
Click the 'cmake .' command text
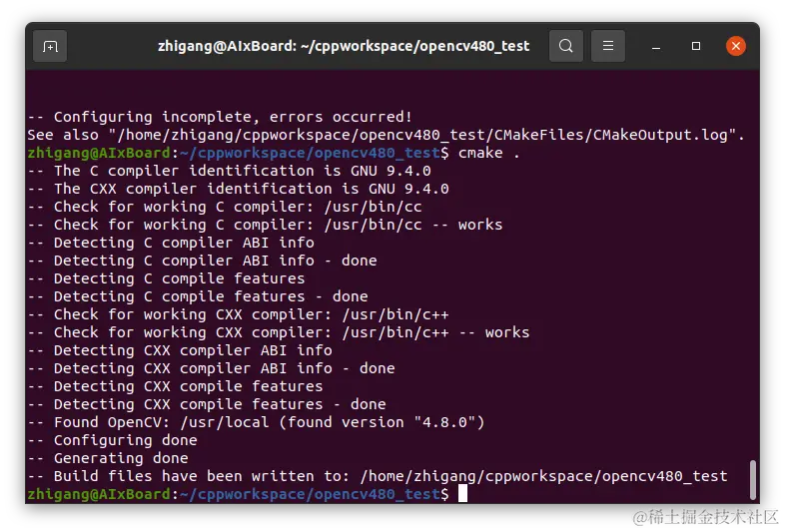coord(489,153)
